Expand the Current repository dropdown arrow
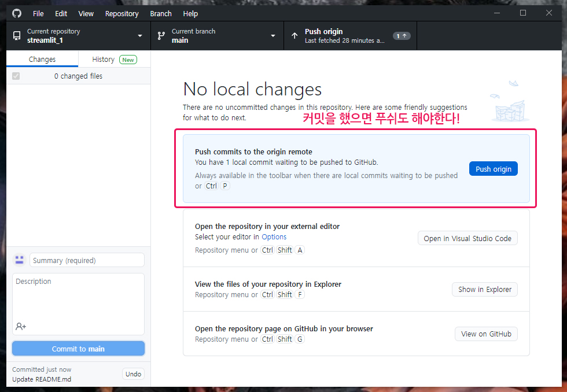Image resolution: width=567 pixels, height=392 pixels. click(140, 36)
